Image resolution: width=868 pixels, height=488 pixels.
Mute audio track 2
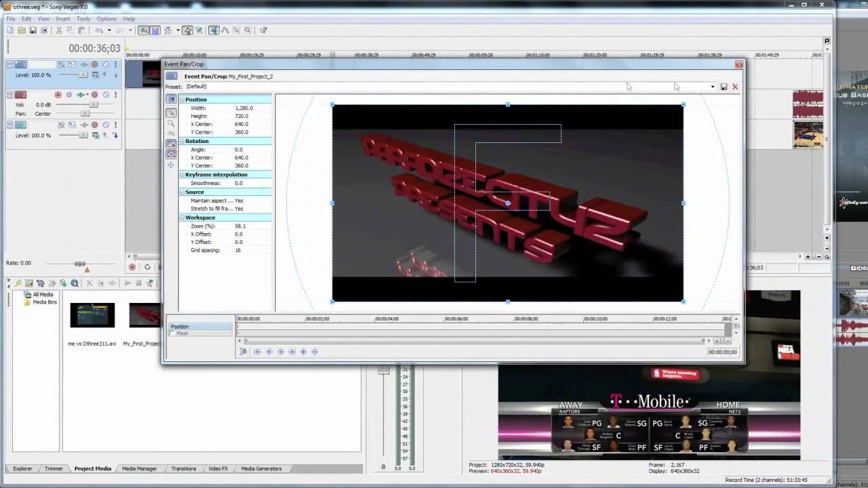[106, 95]
